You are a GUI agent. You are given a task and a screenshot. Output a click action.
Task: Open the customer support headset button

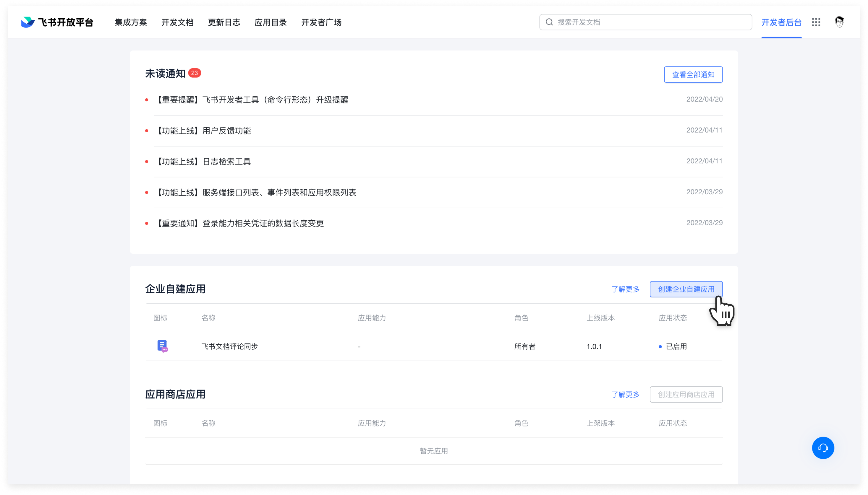(823, 448)
